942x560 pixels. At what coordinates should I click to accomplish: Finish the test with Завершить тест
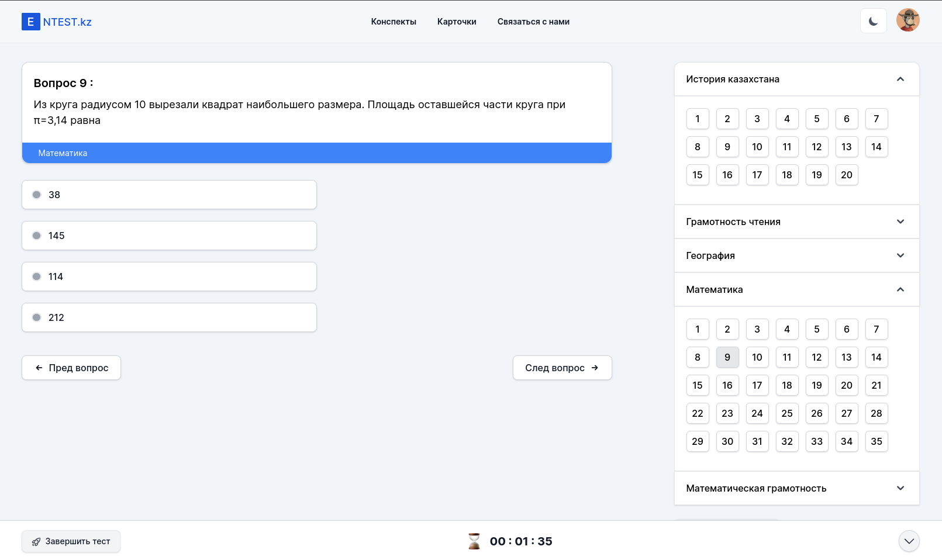point(71,541)
